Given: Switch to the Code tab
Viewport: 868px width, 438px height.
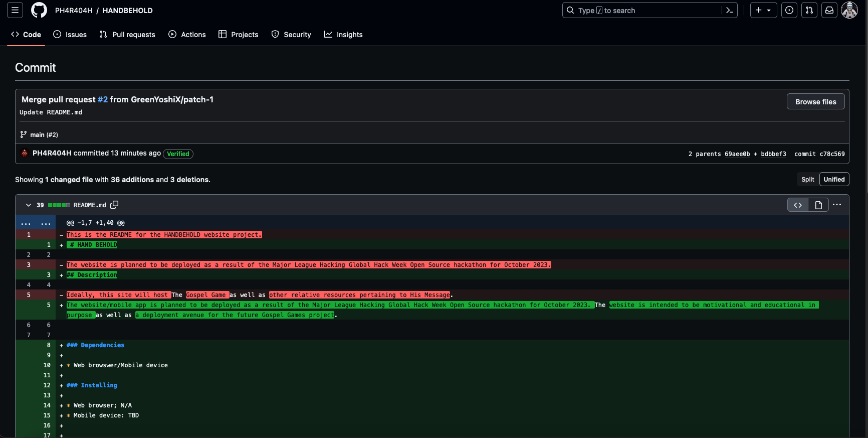Looking at the screenshot, I should coord(26,35).
